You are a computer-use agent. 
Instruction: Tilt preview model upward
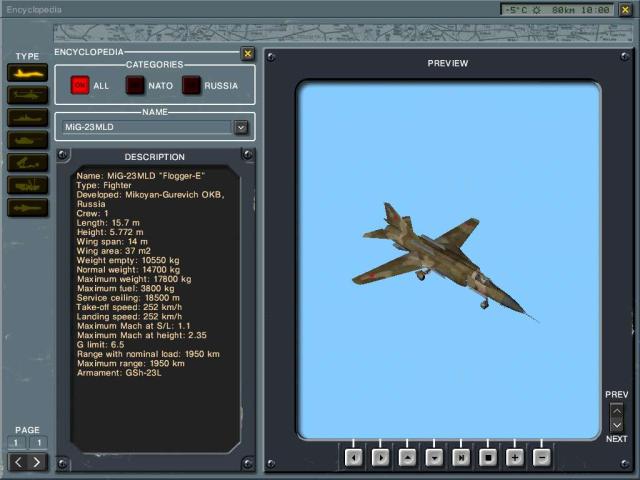tap(407, 458)
